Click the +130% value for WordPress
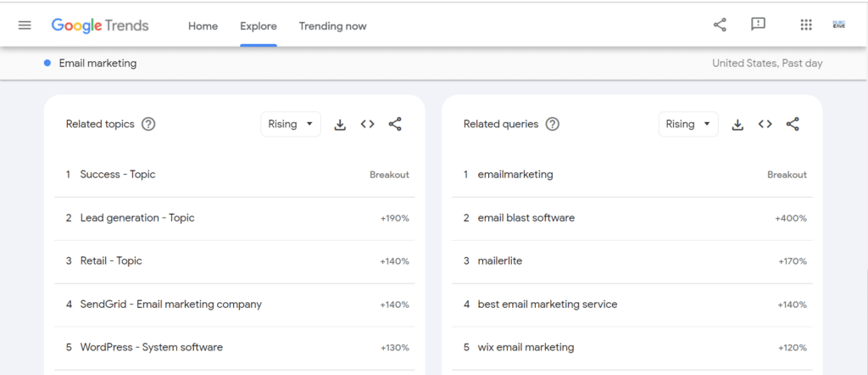The width and height of the screenshot is (868, 375). 395,348
